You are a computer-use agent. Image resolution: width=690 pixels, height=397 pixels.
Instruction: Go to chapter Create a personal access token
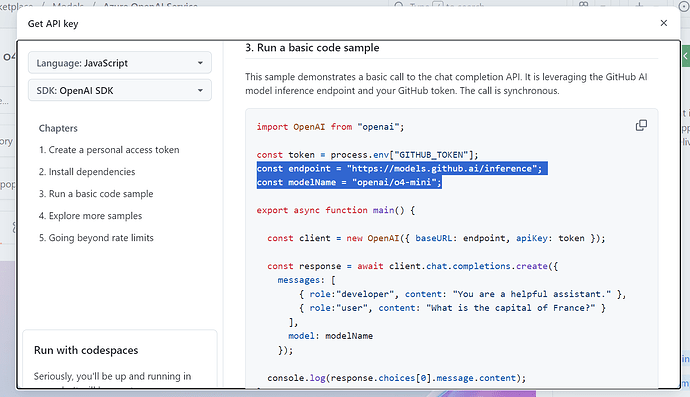point(109,150)
